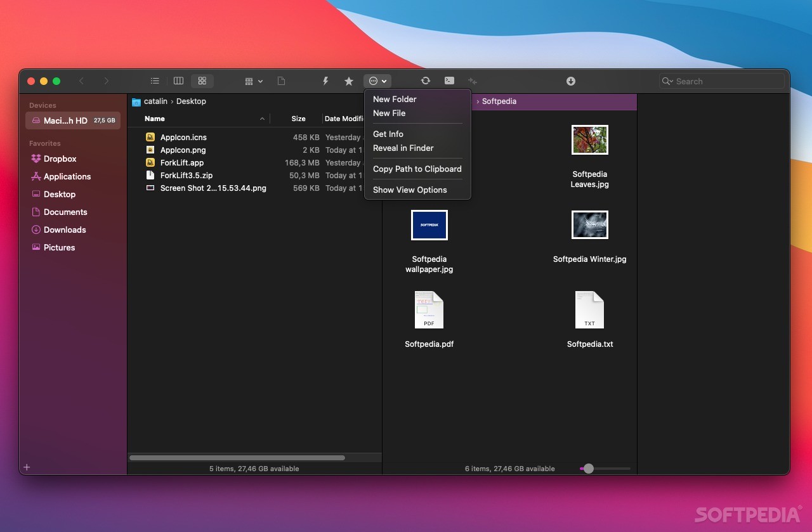Click the ForkLift3.5.zip document icon
This screenshot has height=532, width=812.
[150, 175]
